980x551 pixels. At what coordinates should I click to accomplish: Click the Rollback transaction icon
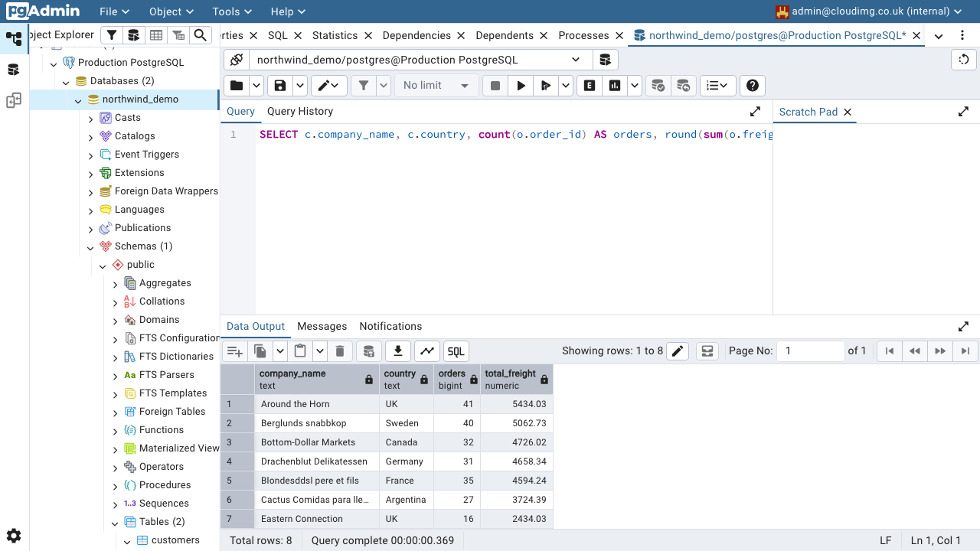[684, 86]
